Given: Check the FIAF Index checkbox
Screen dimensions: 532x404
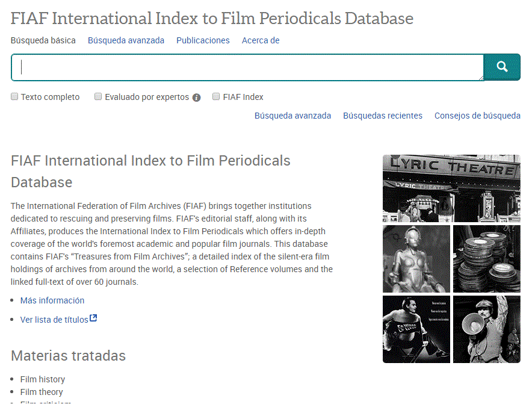Looking at the screenshot, I should coord(216,97).
